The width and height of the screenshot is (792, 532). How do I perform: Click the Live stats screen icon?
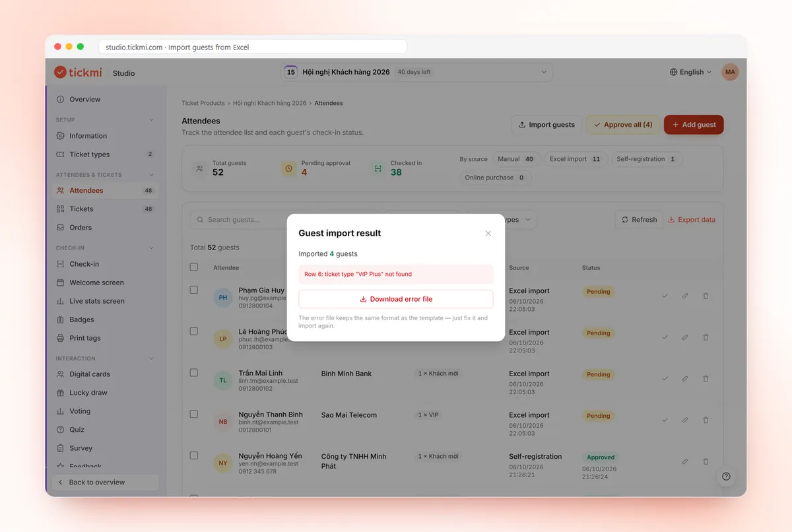(x=61, y=301)
